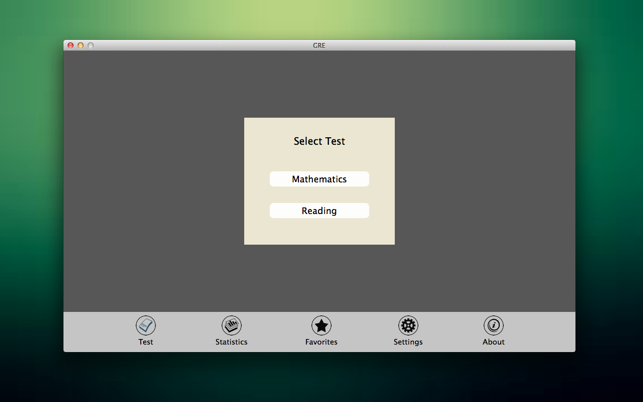This screenshot has width=643, height=402.
Task: Select the Favorites star icon
Action: (x=321, y=325)
